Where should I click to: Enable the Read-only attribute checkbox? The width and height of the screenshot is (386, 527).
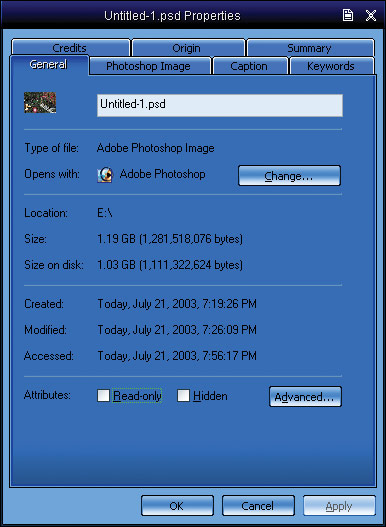click(104, 396)
